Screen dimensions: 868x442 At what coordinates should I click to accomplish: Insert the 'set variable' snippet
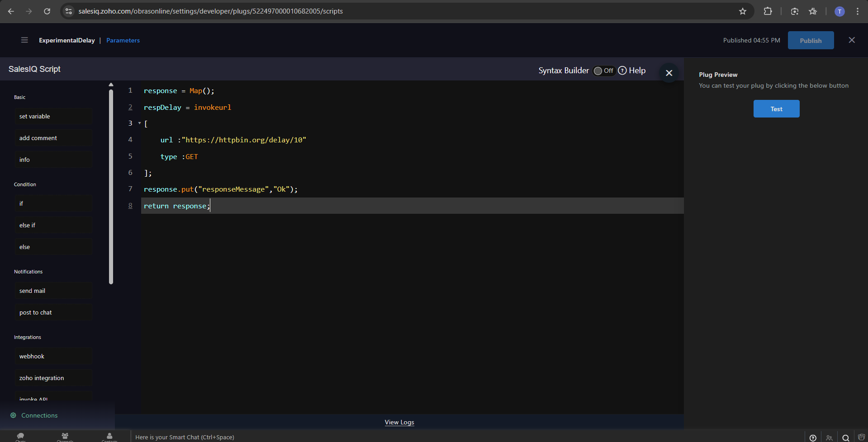click(x=53, y=116)
